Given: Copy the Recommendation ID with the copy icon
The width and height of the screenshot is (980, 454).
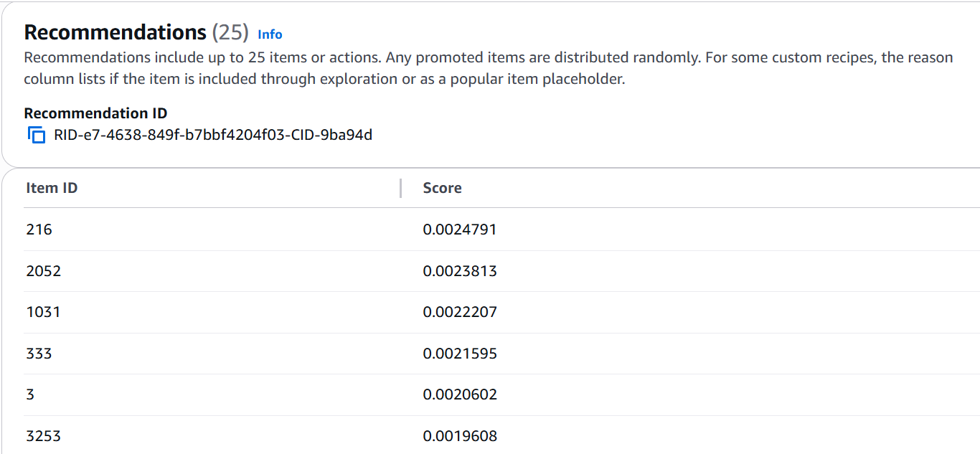Looking at the screenshot, I should tap(37, 135).
